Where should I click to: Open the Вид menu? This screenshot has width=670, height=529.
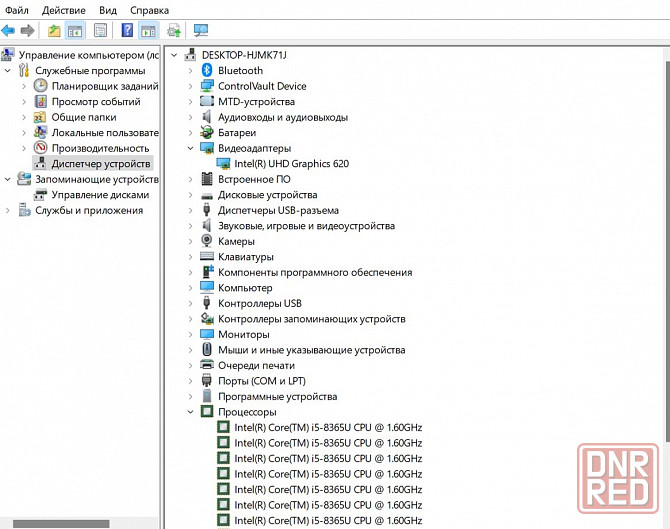(108, 10)
